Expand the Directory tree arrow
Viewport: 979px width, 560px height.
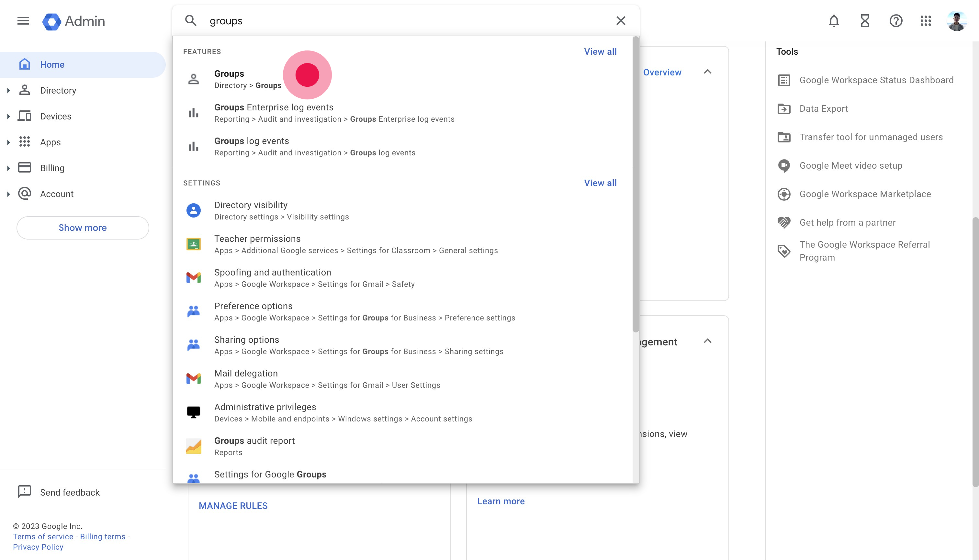click(x=8, y=90)
